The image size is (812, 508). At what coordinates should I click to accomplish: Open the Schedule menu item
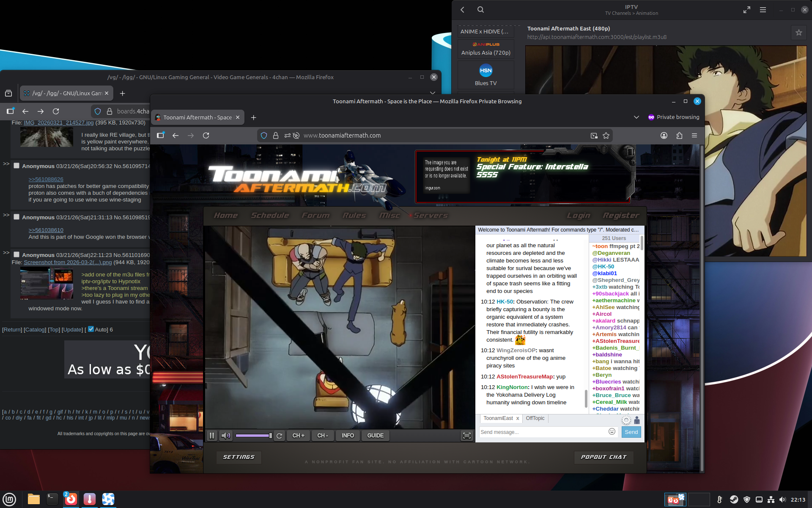(270, 215)
